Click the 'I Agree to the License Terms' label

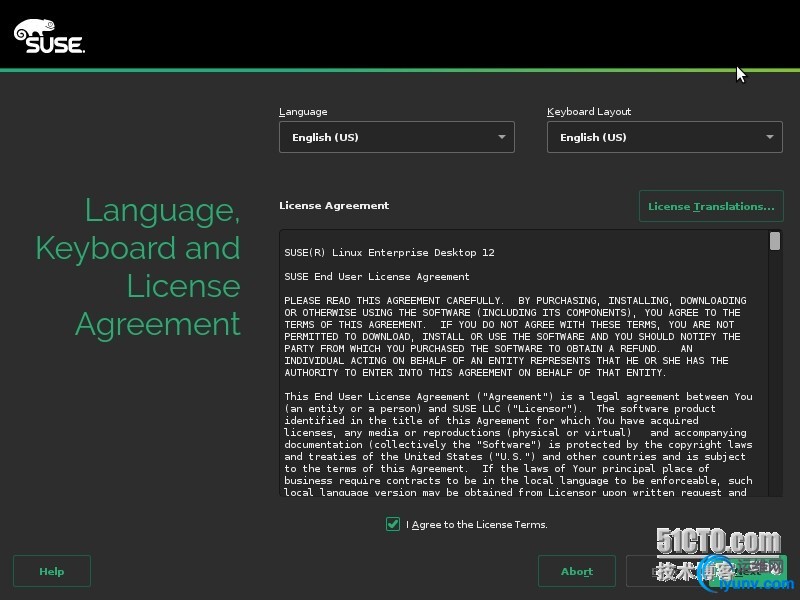coord(477,524)
